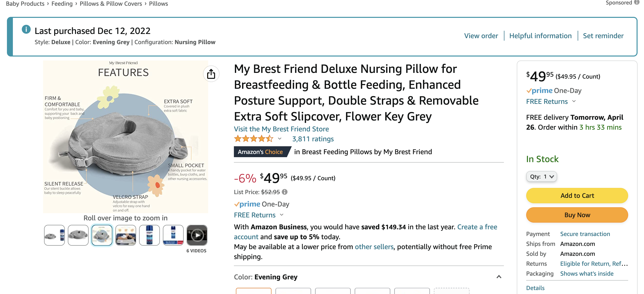Open the 3,811 ratings link

tap(313, 139)
